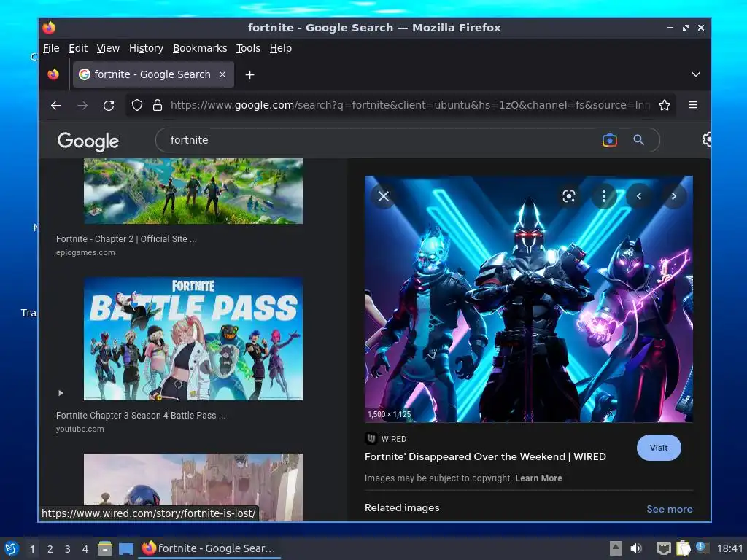The width and height of the screenshot is (747, 560).
Task: Click the clipboard tray icon
Action: (x=683, y=548)
